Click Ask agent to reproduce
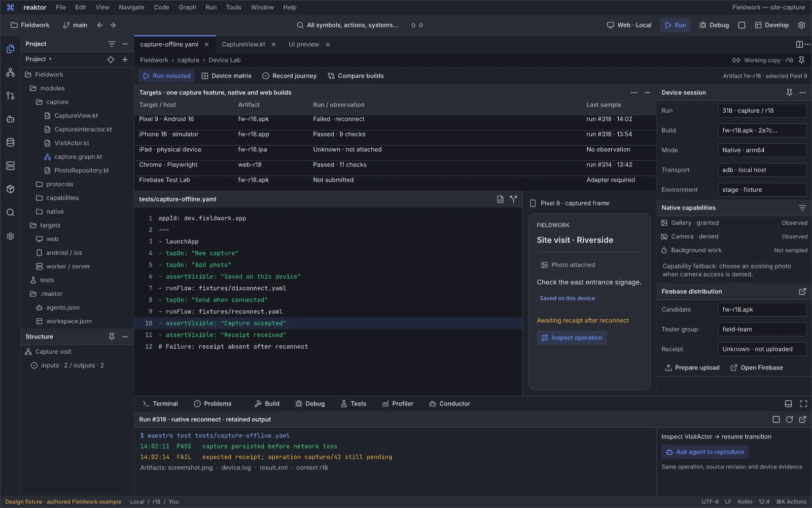This screenshot has width=812, height=508. 704,452
